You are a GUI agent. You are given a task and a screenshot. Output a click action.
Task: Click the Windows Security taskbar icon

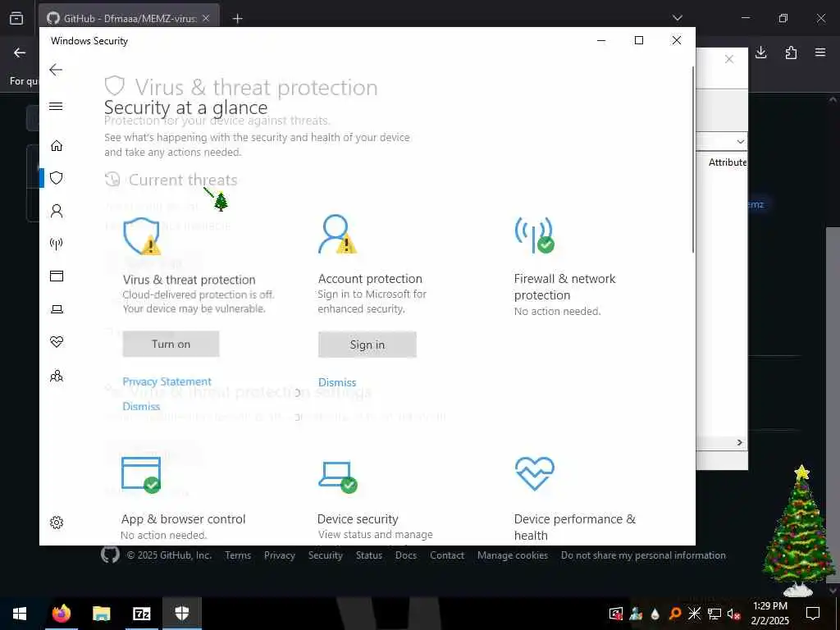182,614
